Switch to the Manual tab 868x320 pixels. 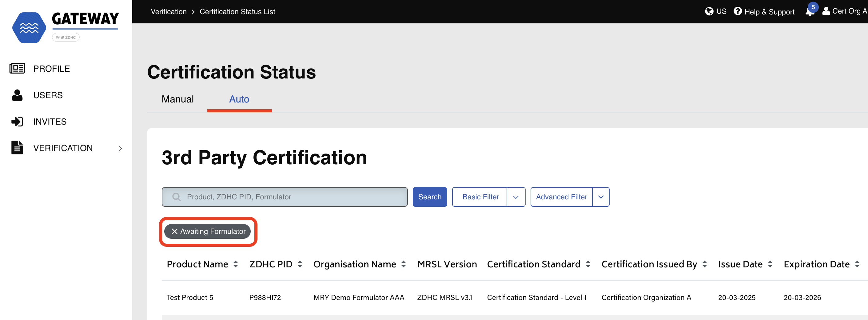[x=177, y=99]
